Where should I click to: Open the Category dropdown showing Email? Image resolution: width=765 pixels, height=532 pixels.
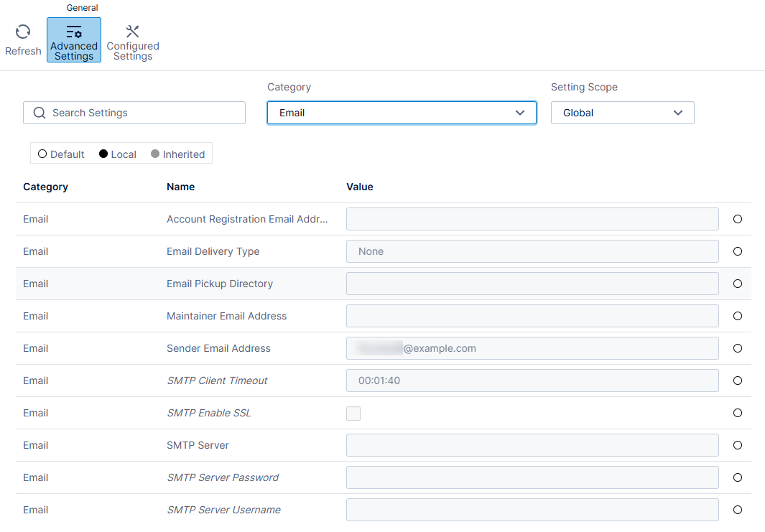[402, 113]
